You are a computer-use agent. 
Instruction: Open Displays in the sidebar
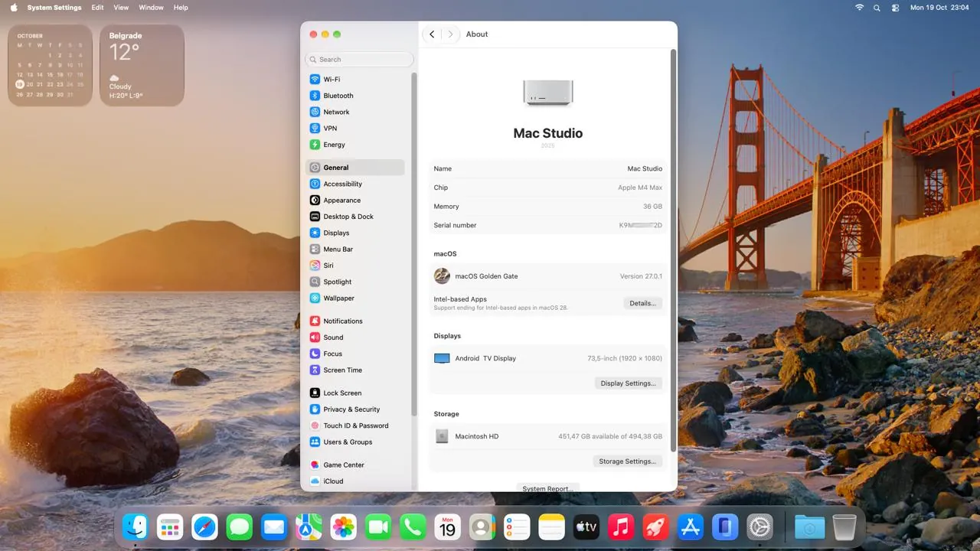[x=355, y=233]
